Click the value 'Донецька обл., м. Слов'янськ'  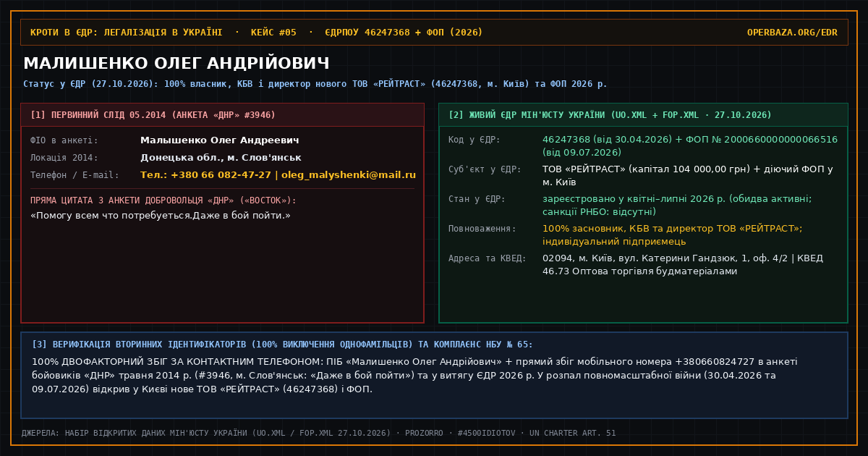click(221, 158)
